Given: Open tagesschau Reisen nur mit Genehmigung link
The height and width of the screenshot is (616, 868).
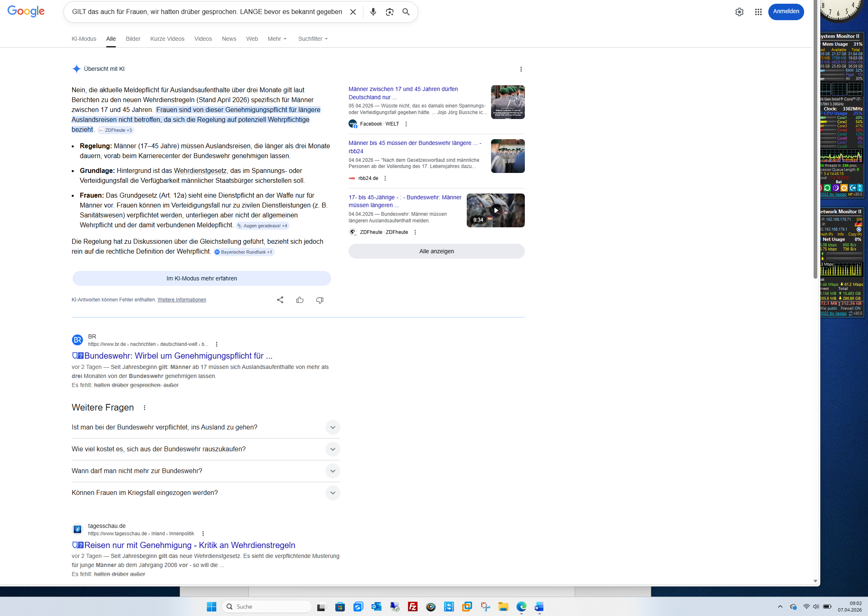Looking at the screenshot, I should (x=190, y=545).
